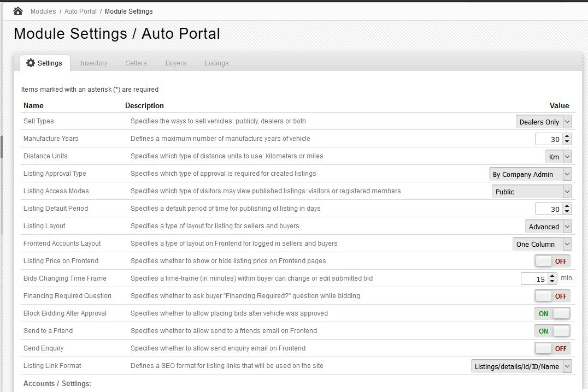Open the Listing Approval Type dropdown

530,174
